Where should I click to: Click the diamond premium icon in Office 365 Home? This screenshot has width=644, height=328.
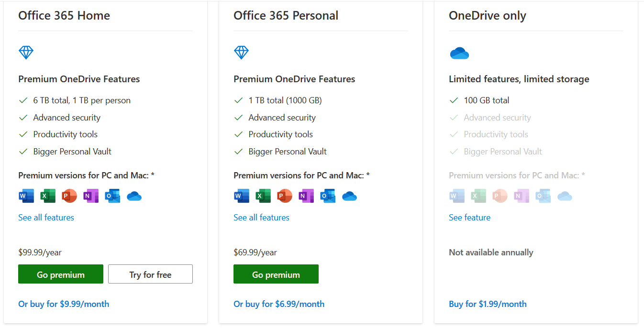[26, 53]
